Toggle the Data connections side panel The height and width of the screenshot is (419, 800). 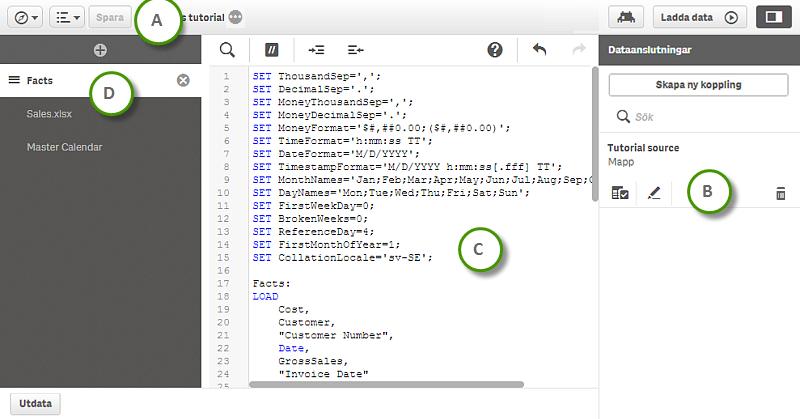(x=773, y=17)
